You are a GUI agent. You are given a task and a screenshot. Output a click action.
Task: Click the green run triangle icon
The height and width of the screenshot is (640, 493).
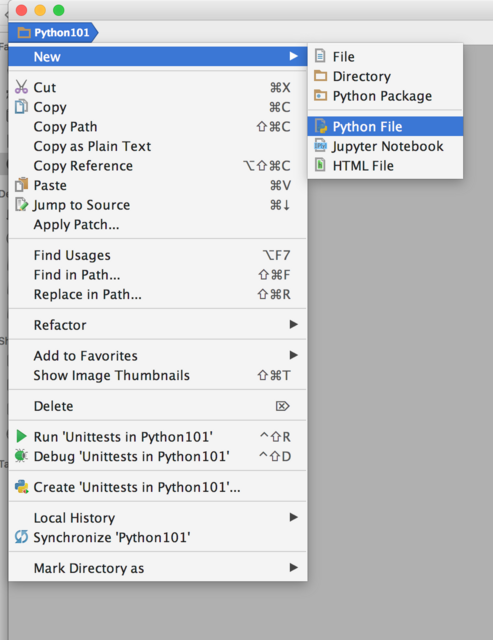point(21,436)
